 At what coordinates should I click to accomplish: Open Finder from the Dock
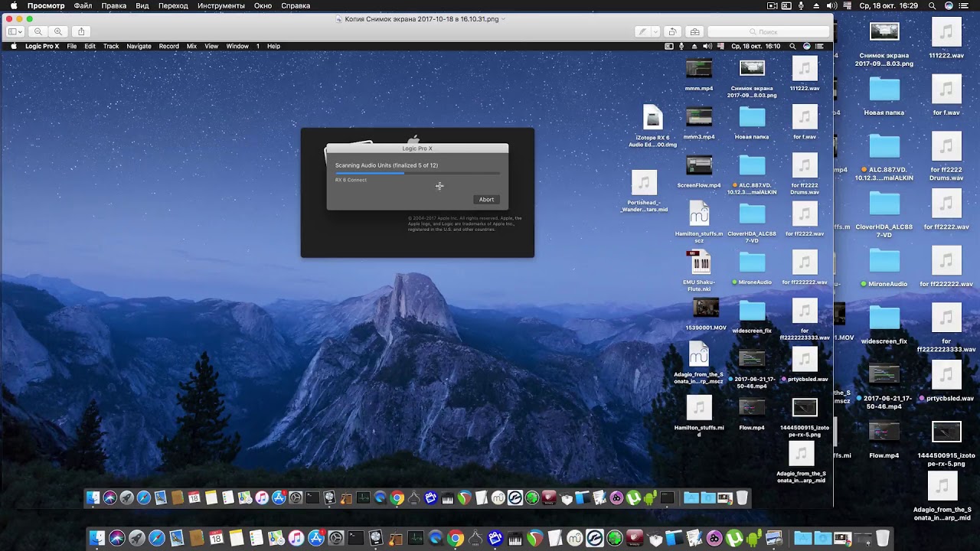pos(96,538)
